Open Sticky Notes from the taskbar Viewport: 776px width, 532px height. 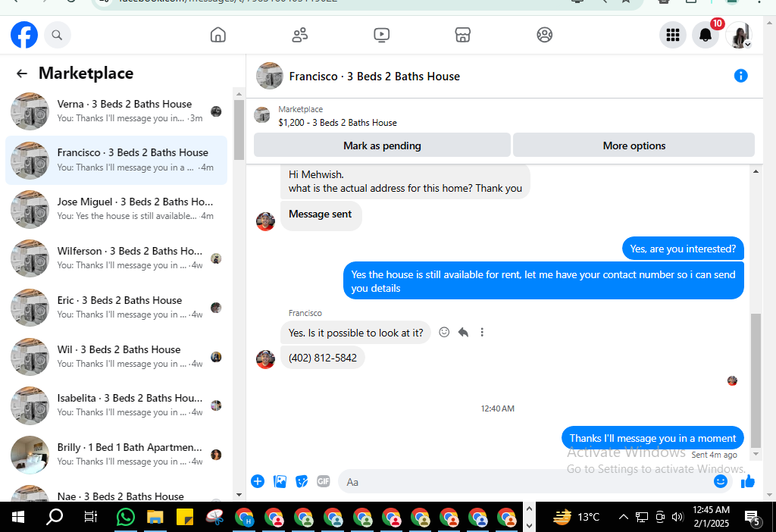(x=185, y=518)
